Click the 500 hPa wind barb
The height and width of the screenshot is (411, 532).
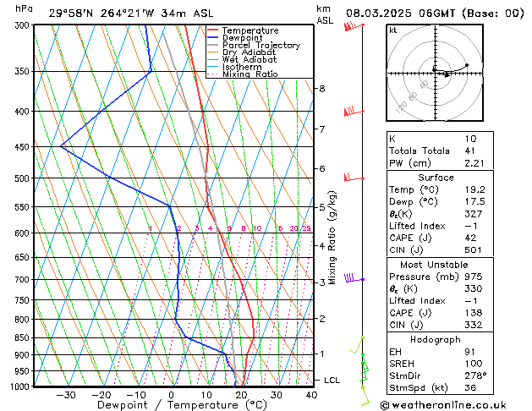[354, 178]
